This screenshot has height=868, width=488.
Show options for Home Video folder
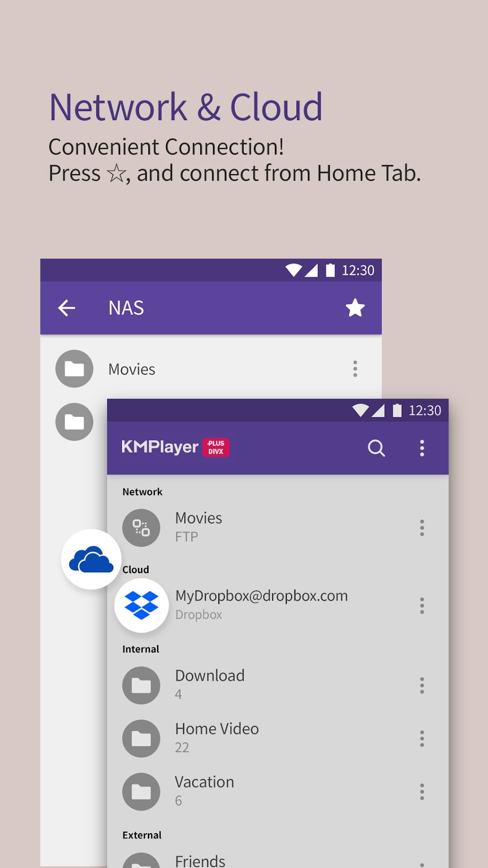pyautogui.click(x=422, y=739)
